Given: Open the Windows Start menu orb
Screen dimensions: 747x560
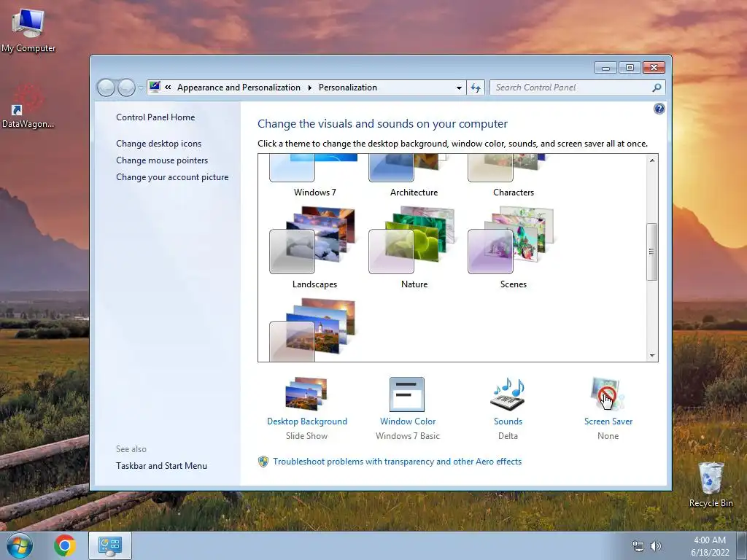Looking at the screenshot, I should [20, 545].
